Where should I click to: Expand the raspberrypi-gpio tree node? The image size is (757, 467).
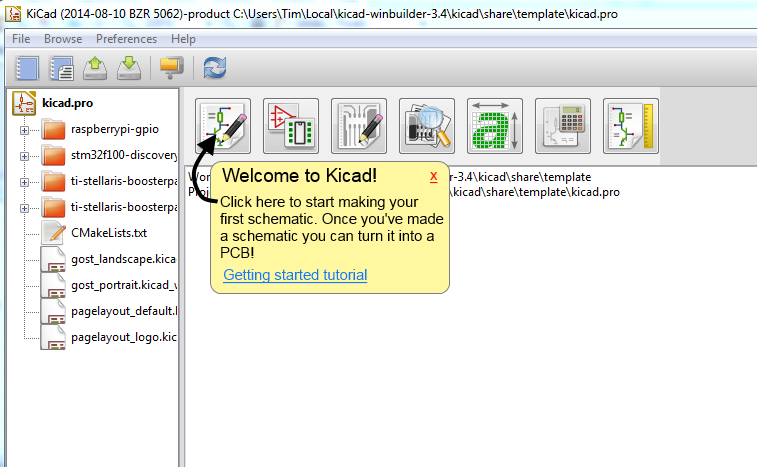click(24, 130)
